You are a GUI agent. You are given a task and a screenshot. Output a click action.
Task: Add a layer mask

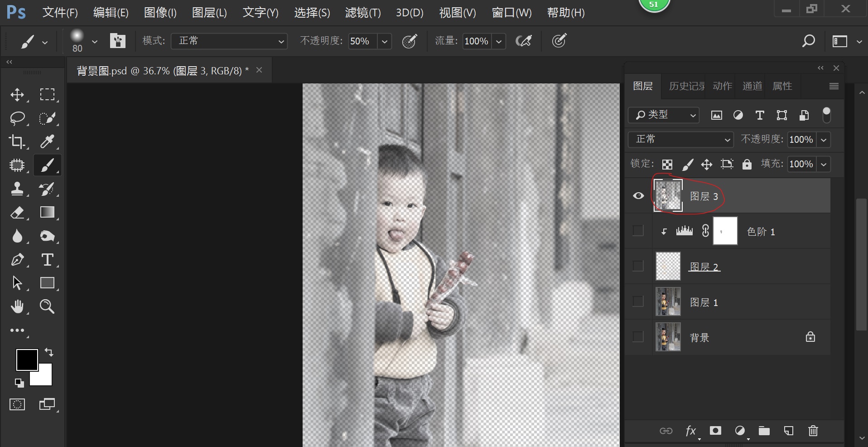pos(715,431)
